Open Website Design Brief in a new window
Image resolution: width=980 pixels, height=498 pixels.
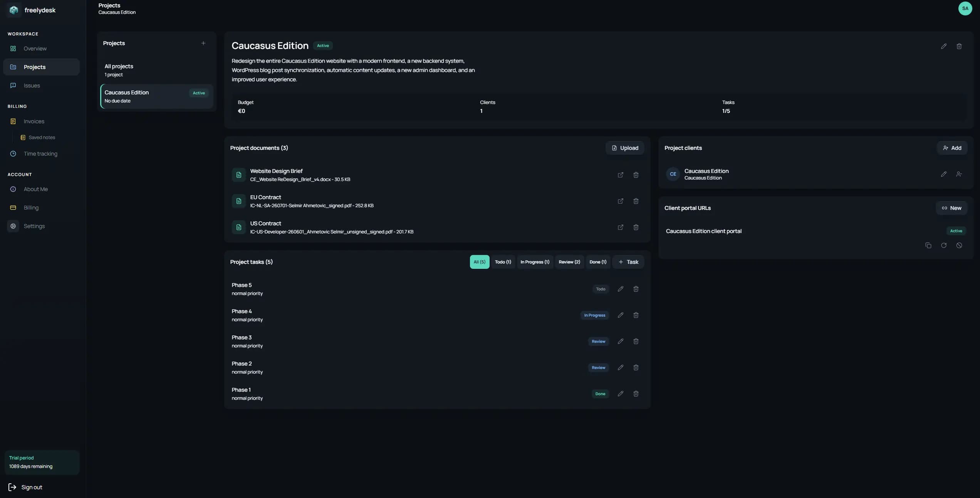tap(621, 175)
